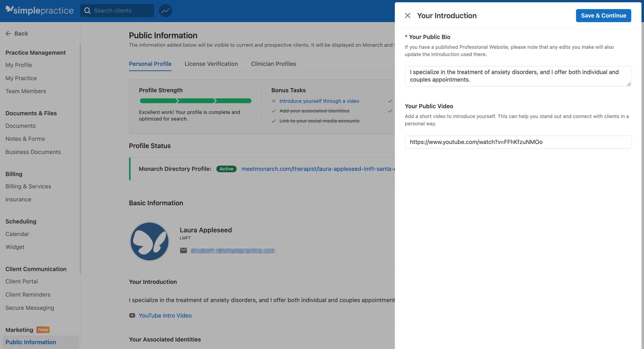Click the Profile Strength progress bar
This screenshot has height=349, width=644.
pyautogui.click(x=195, y=101)
